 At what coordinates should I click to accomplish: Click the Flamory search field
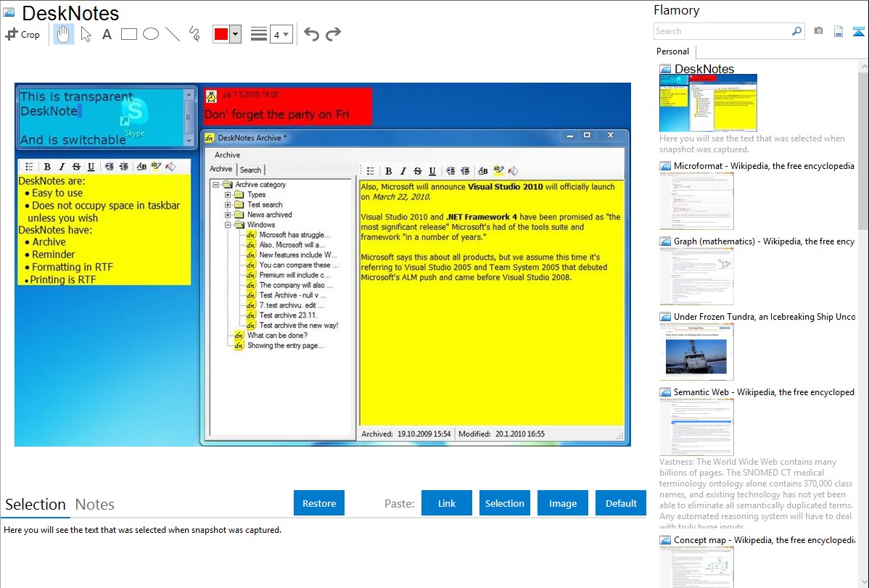722,31
